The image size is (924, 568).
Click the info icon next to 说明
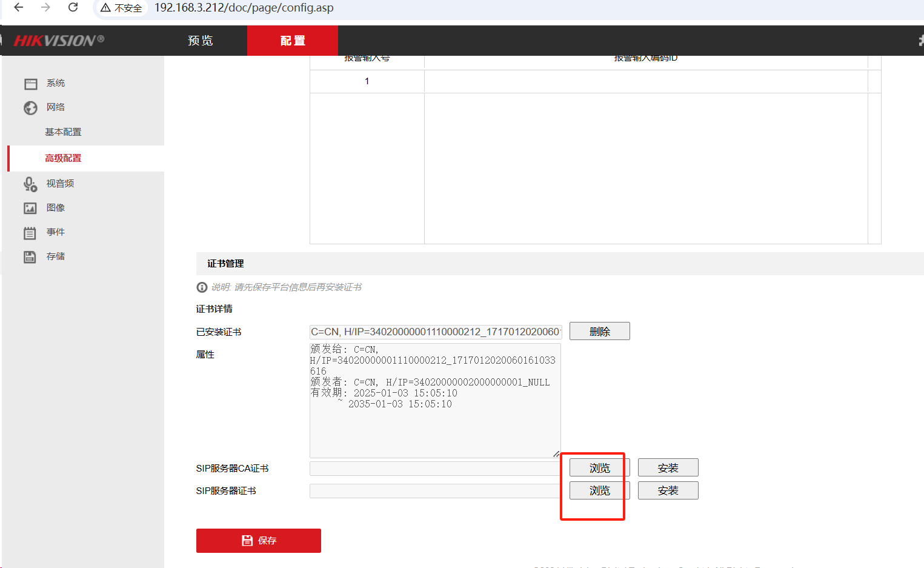(x=201, y=287)
